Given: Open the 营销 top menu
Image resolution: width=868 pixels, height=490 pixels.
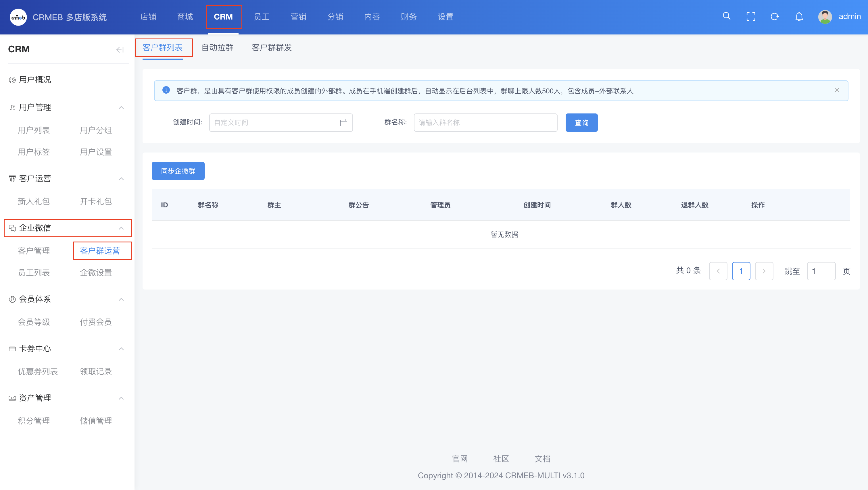Looking at the screenshot, I should [298, 17].
